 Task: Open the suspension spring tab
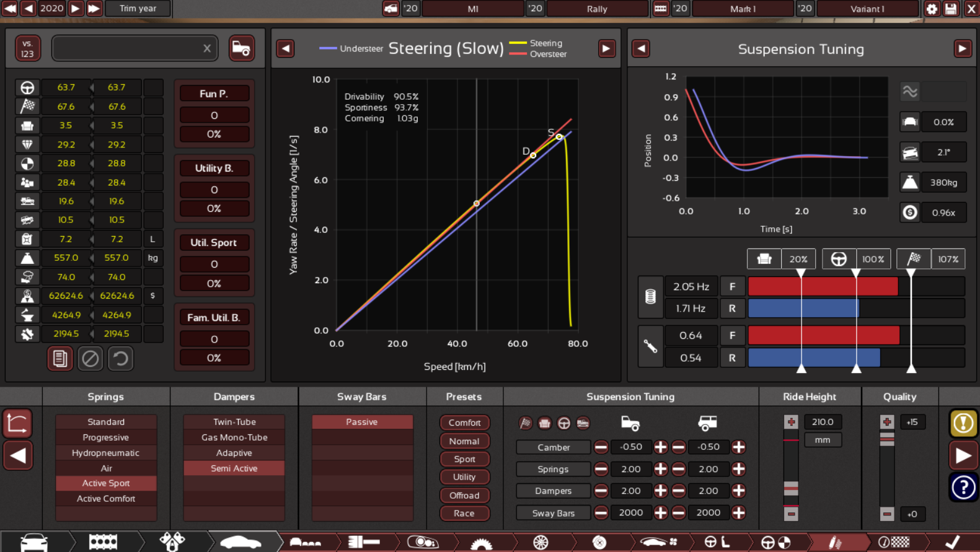(x=835, y=542)
